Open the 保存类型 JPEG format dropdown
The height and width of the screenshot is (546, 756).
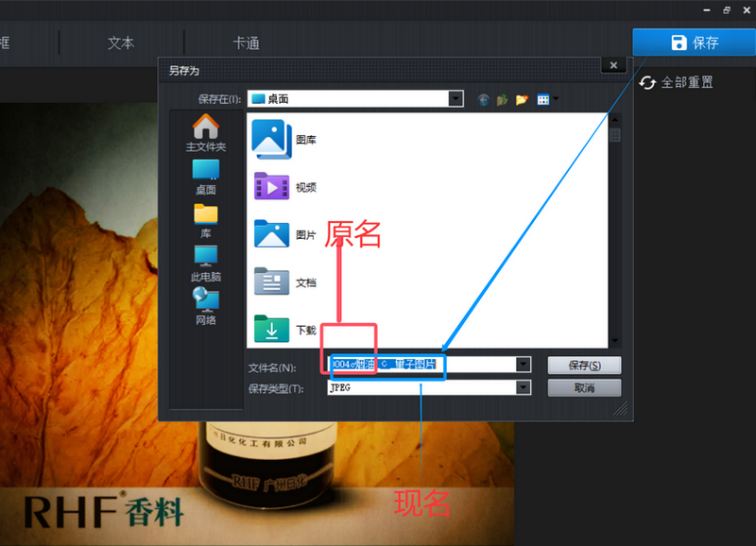(523, 387)
